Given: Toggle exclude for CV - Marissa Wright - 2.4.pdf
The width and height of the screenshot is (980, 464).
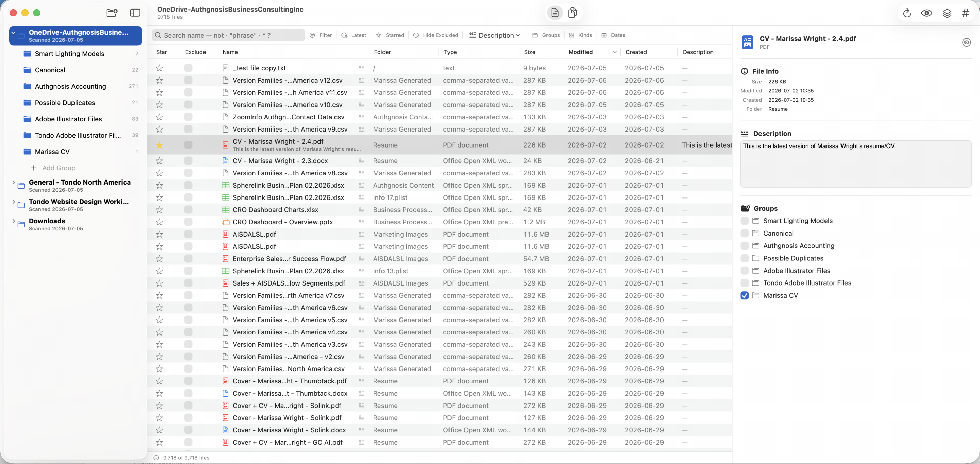Looking at the screenshot, I should (188, 145).
